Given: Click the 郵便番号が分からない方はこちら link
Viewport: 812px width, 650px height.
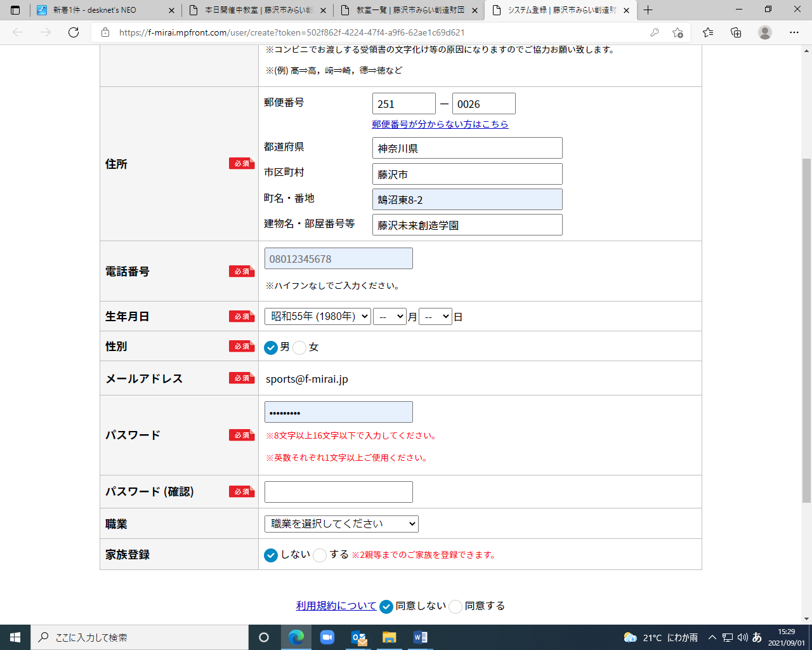Looking at the screenshot, I should [440, 124].
